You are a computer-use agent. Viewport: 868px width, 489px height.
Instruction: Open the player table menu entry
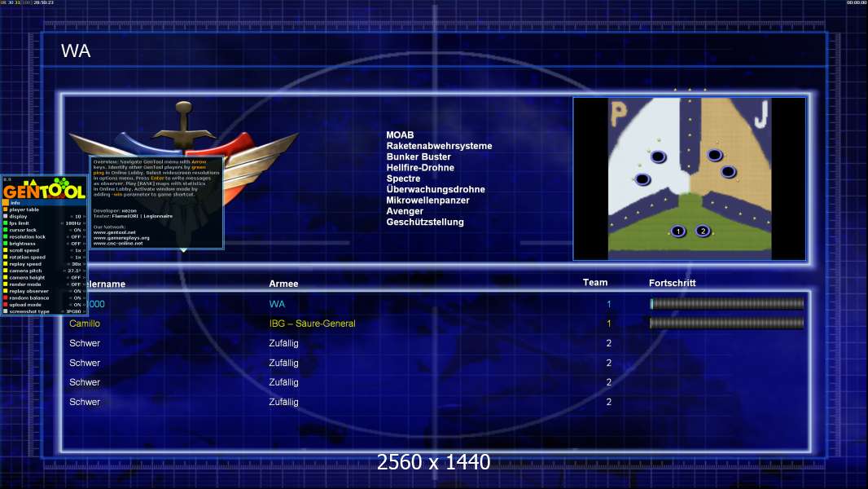pyautogui.click(x=24, y=210)
